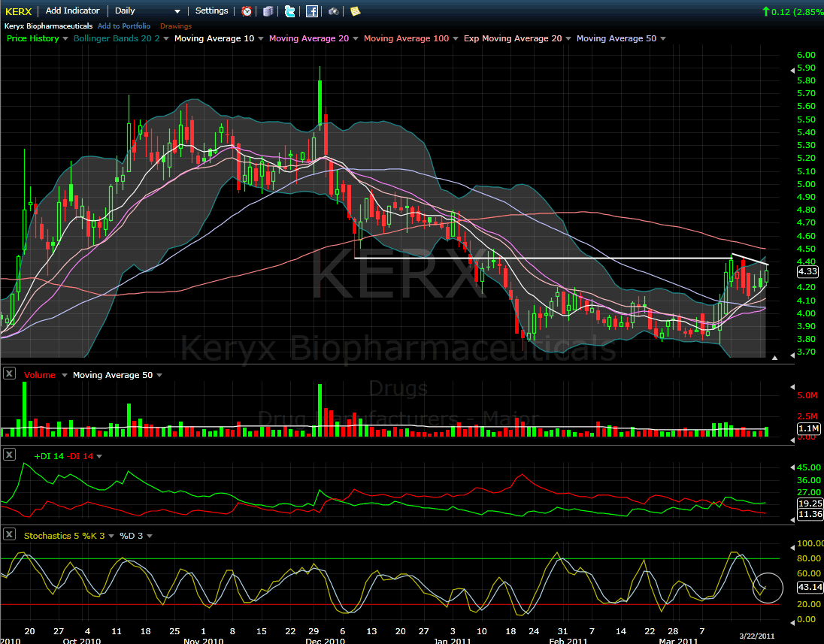
Task: Close the Volume indicator panel
Action: point(9,373)
